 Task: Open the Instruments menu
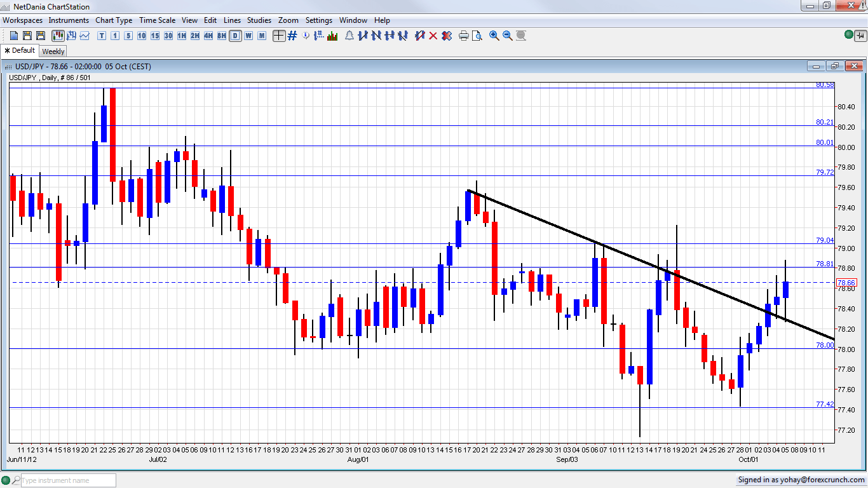pyautogui.click(x=69, y=20)
